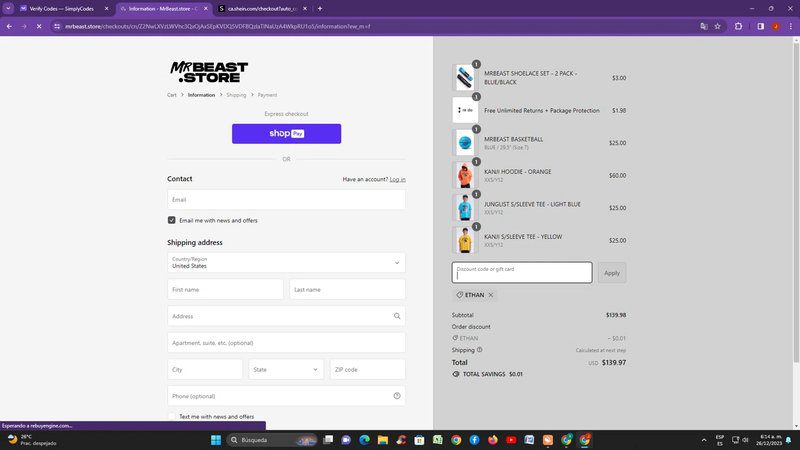The height and width of the screenshot is (450, 800).
Task: Bookmark this page with the star icon
Action: pos(717,27)
